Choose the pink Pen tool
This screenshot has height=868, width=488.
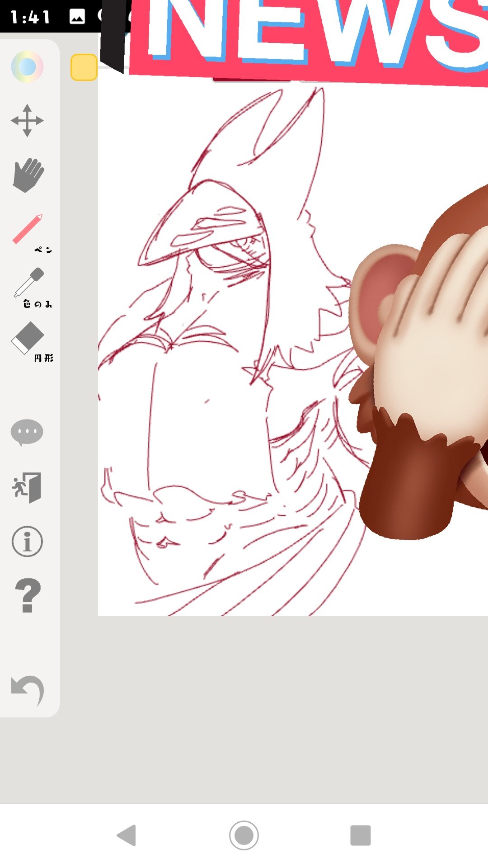28,230
